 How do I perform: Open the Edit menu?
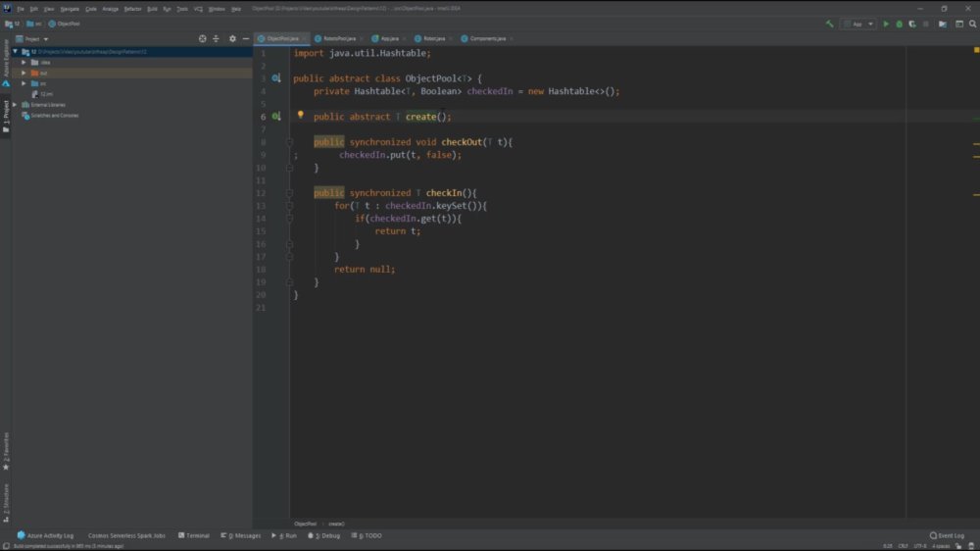pos(33,9)
